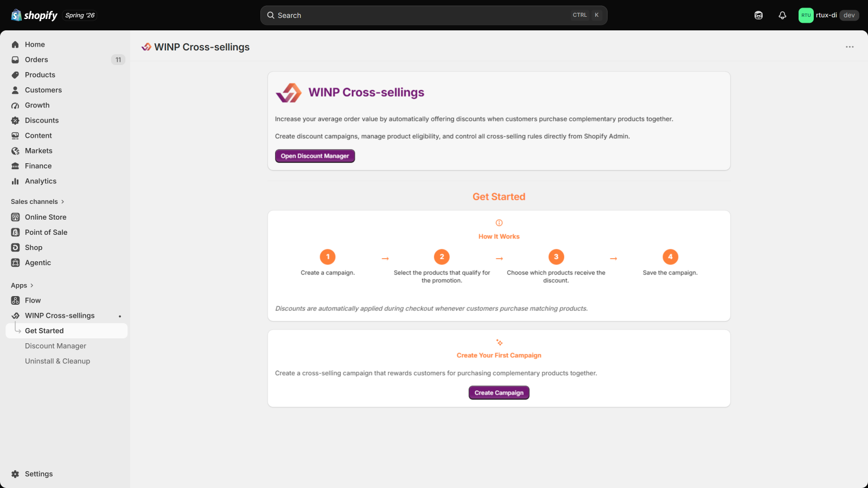Click the Open Discount Manager button
Screen dimensions: 868x488
[315, 156]
